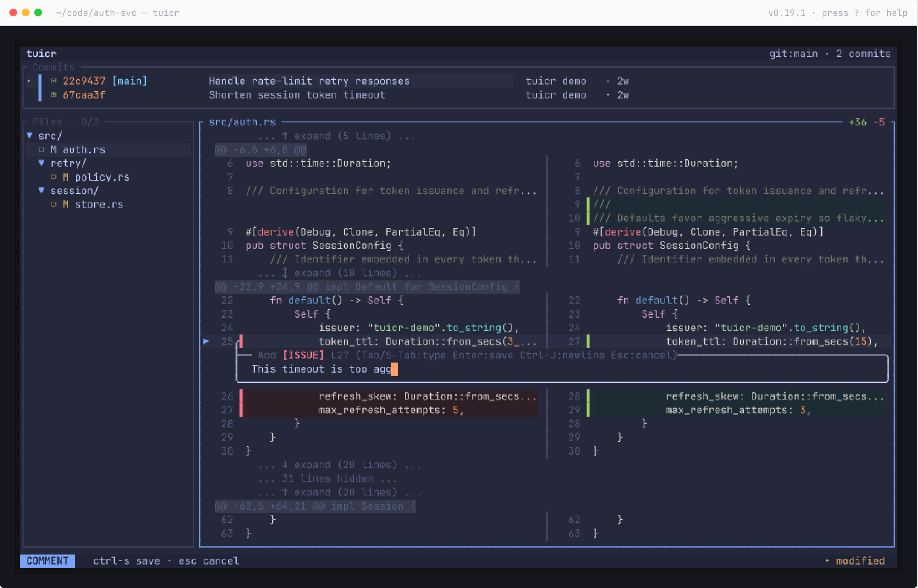
Task: Click the hunk header for impl Session
Action: pos(315,506)
